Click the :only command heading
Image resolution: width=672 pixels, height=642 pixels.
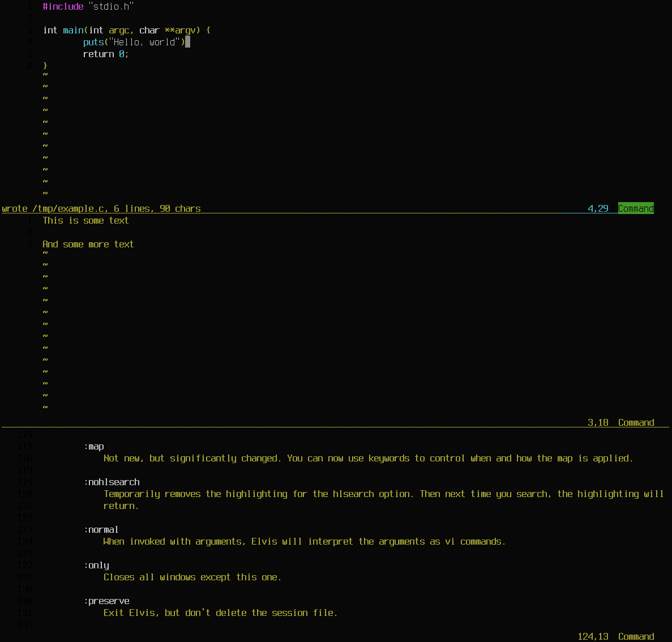(96, 566)
